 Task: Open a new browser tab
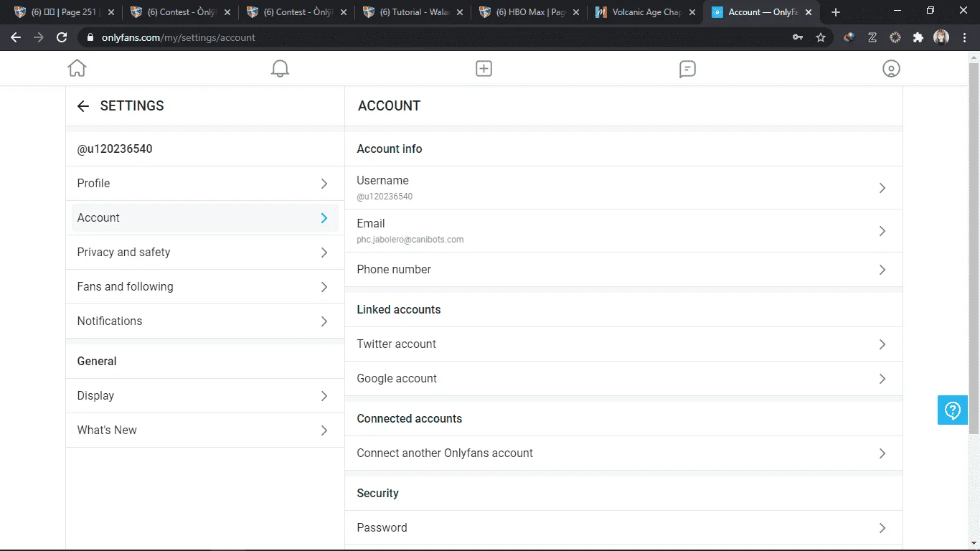(836, 12)
